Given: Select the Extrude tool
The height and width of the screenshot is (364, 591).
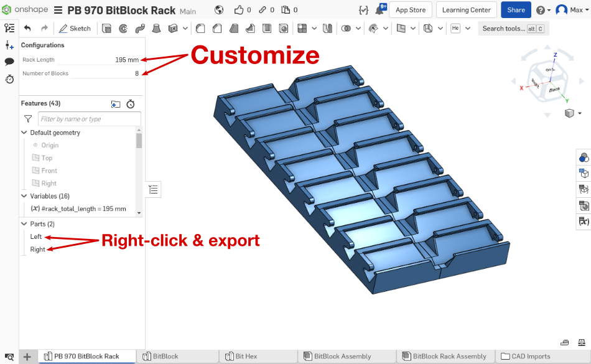Looking at the screenshot, I should coord(106,28).
